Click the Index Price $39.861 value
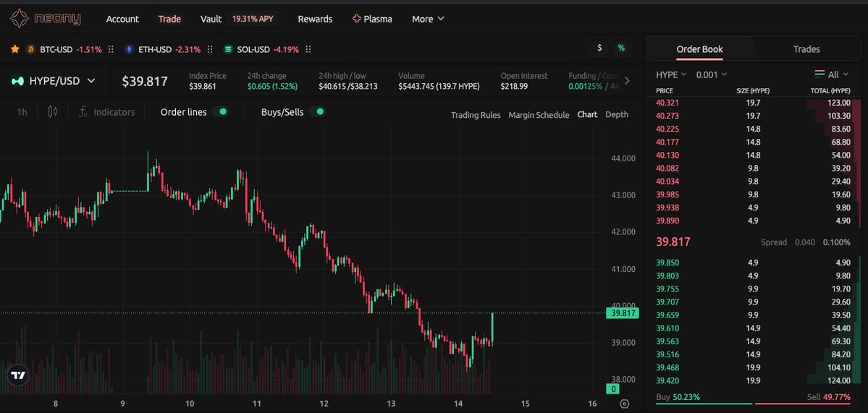868x413 pixels. click(203, 86)
